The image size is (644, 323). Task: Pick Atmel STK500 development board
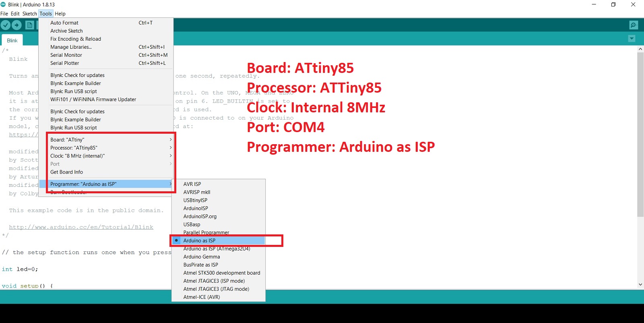click(219, 273)
